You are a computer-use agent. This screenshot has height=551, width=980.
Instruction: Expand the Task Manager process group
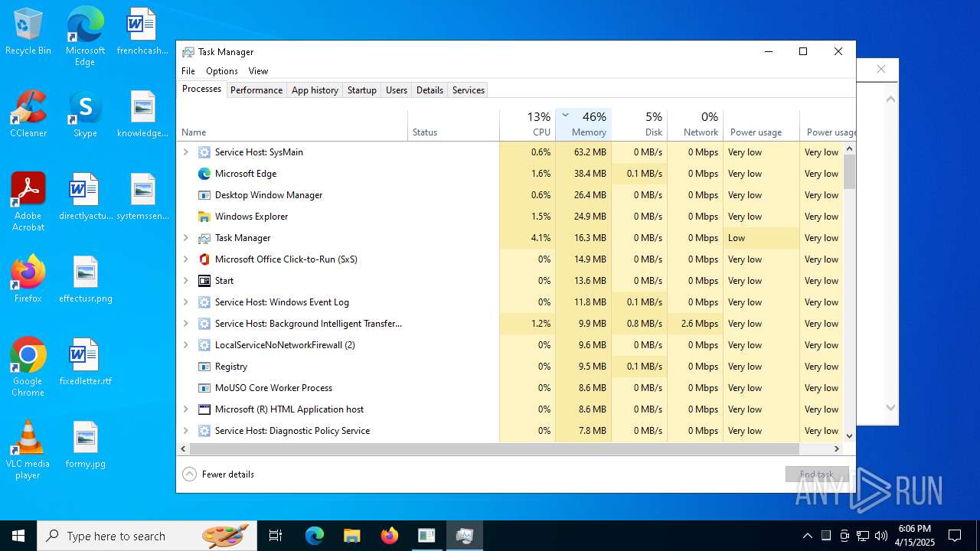(185, 238)
